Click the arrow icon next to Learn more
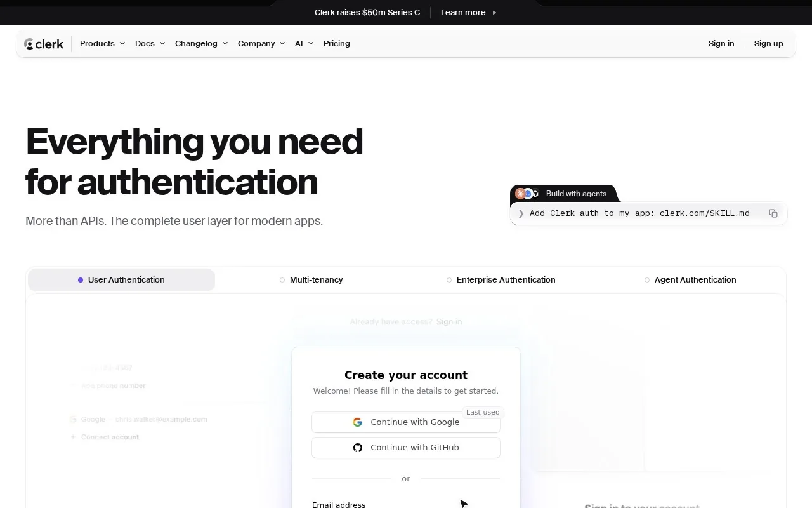Viewport: 812px width, 508px height. pyautogui.click(x=495, y=13)
